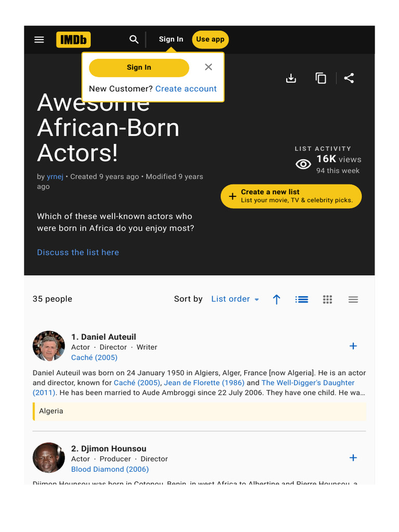399x532 pixels.
Task: Open Caché (2005) under Daniel Auteuil's name
Action: coord(95,357)
